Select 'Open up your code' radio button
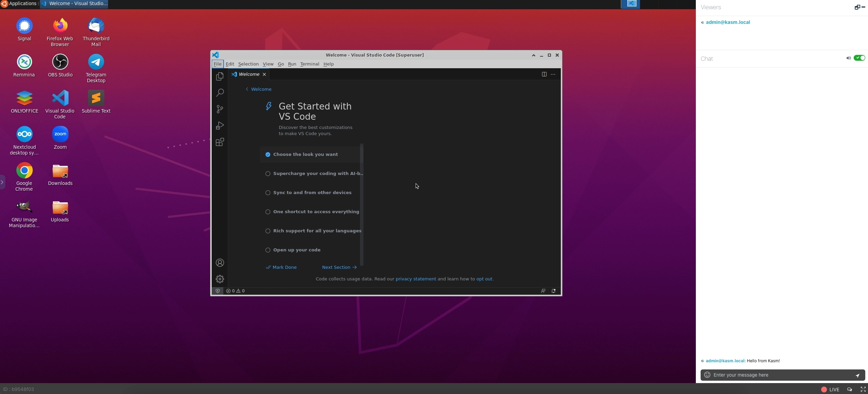868x394 pixels. coord(268,250)
